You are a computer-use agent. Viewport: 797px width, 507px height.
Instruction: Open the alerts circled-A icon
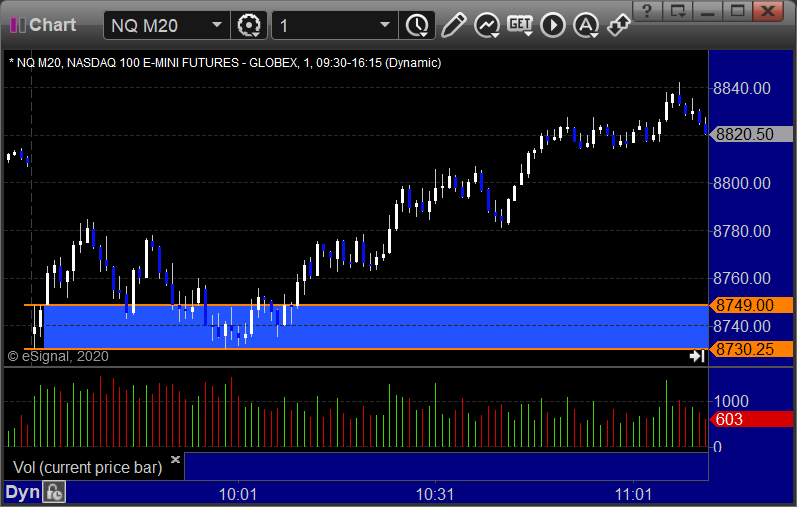[586, 25]
